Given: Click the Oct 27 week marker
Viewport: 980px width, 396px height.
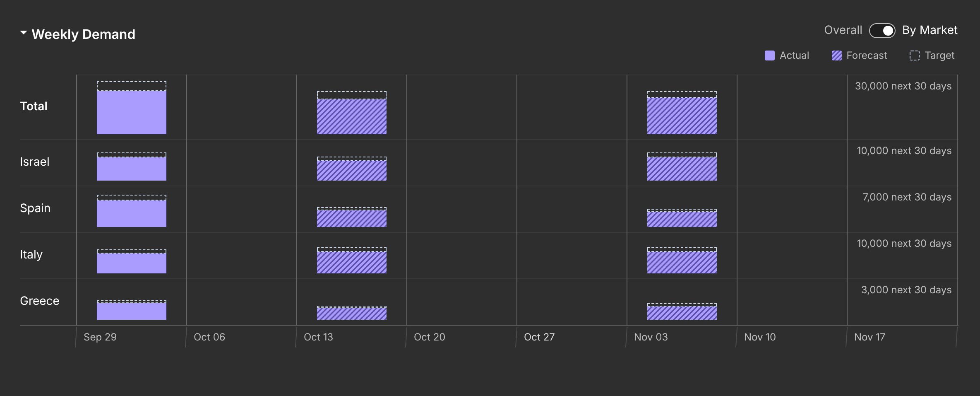Looking at the screenshot, I should [539, 337].
